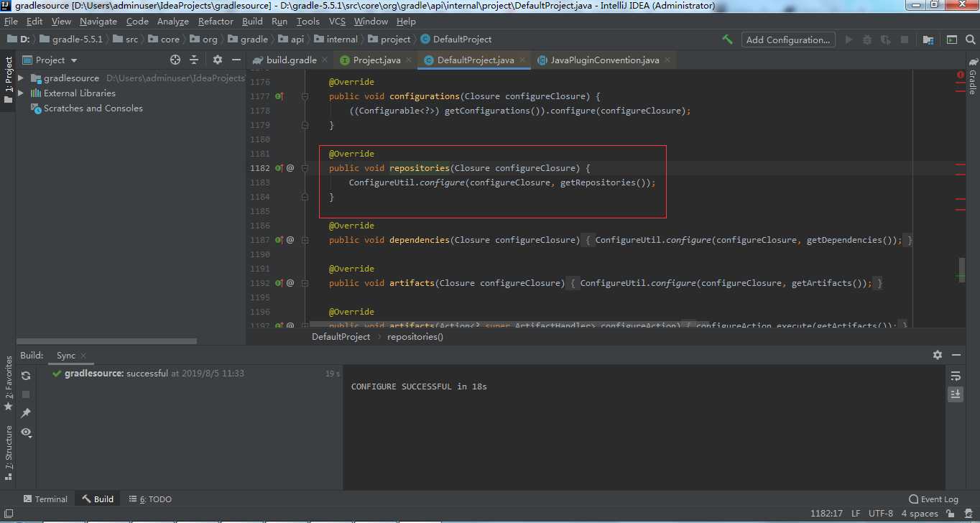Toggle soft-wrap in the build output
This screenshot has width=980, height=523.
956,376
